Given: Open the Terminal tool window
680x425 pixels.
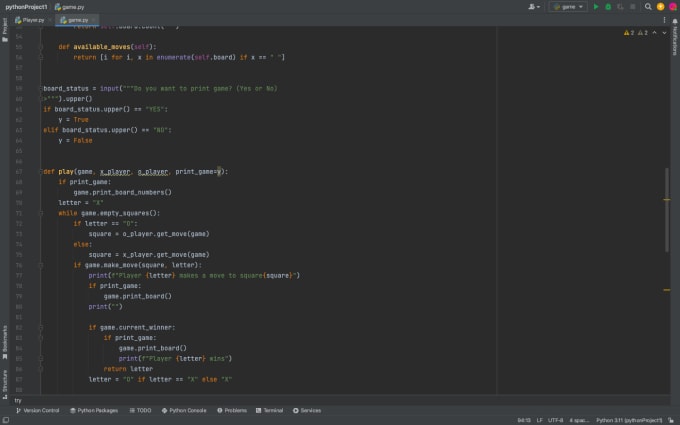Looking at the screenshot, I should tap(269, 410).
